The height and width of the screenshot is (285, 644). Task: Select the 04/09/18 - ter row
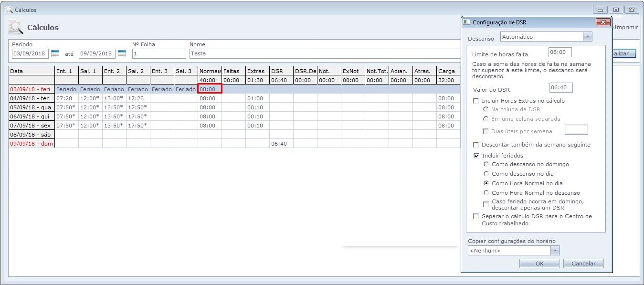32,98
